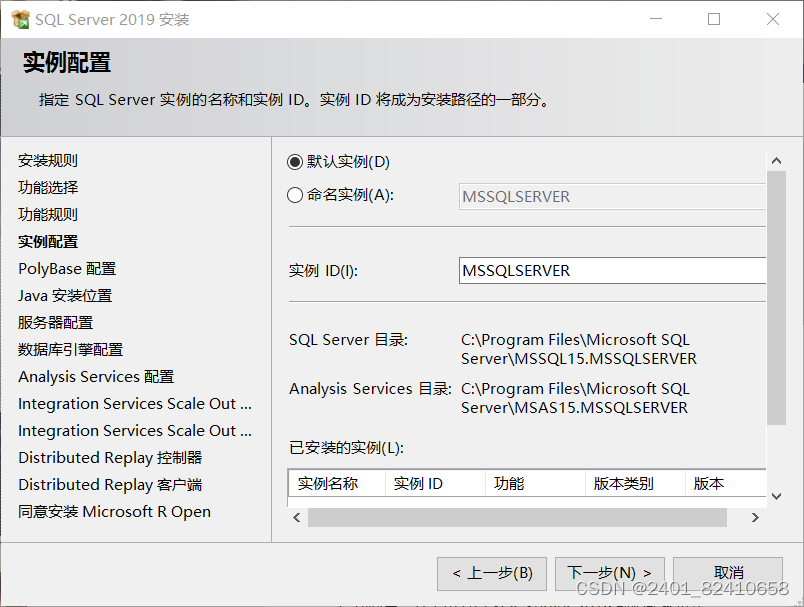Image resolution: width=804 pixels, height=607 pixels.
Task: Click the horizontal scrollbar right arrow
Action: pyautogui.click(x=755, y=518)
